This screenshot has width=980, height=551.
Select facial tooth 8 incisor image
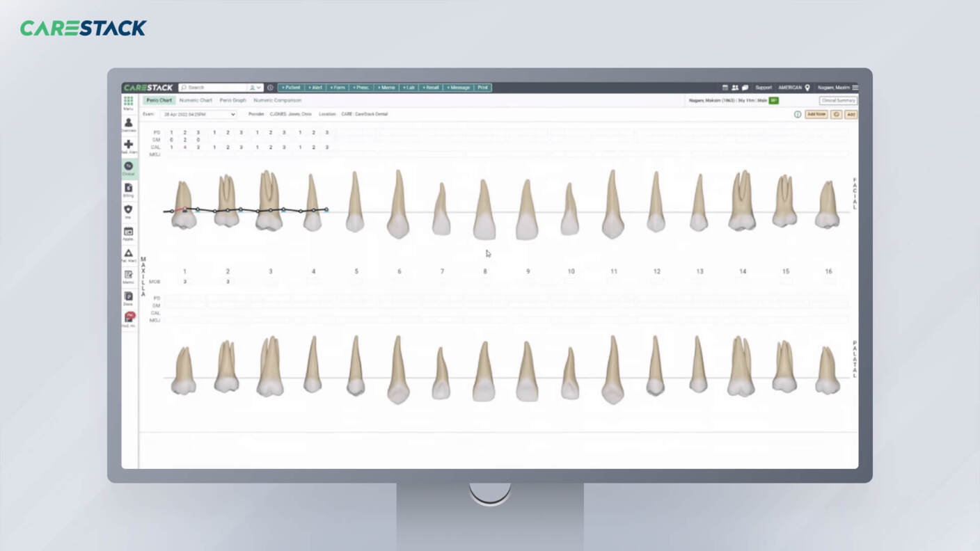[484, 209]
